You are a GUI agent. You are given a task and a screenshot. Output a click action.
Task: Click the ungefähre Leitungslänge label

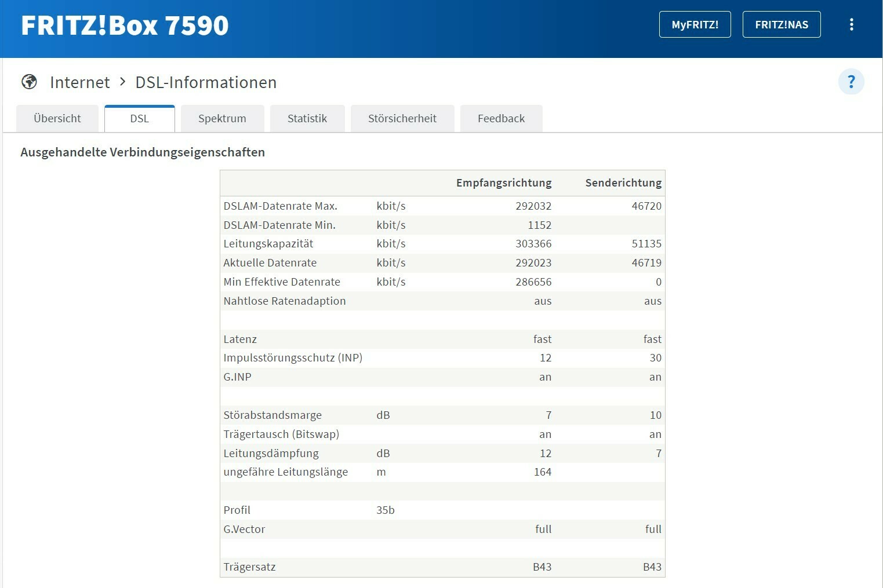pyautogui.click(x=286, y=472)
